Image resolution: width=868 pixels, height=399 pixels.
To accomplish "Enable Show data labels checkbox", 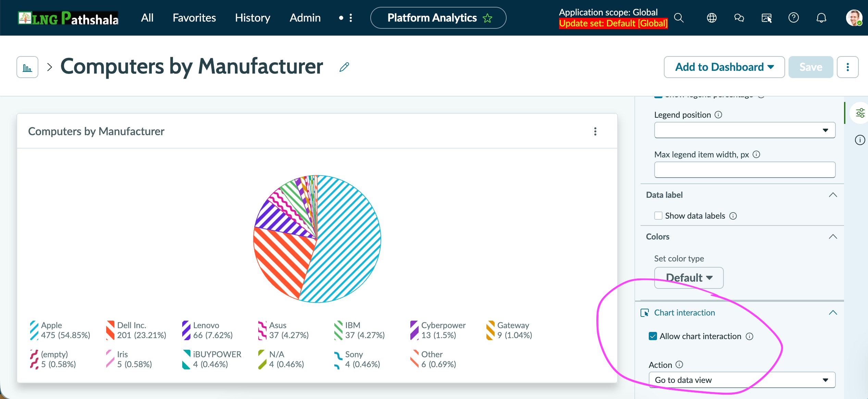I will (658, 216).
